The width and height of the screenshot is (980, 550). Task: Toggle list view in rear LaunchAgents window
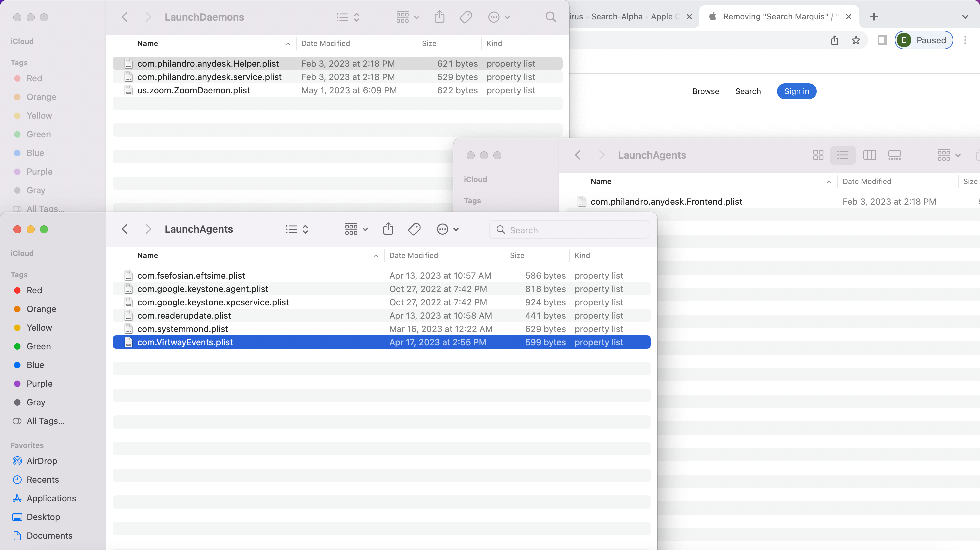(x=843, y=155)
